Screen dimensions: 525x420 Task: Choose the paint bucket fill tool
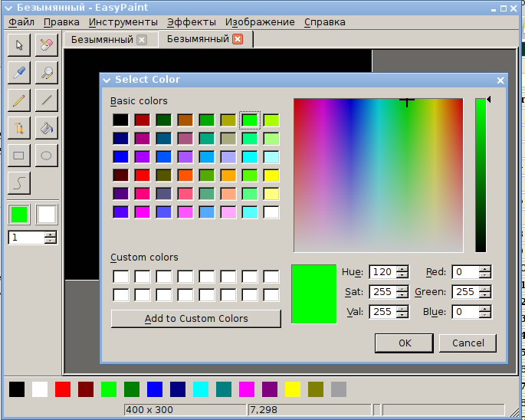[x=47, y=128]
